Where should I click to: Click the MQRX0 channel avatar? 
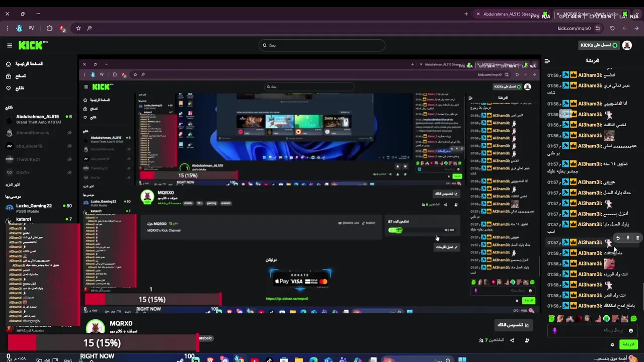pos(95,327)
